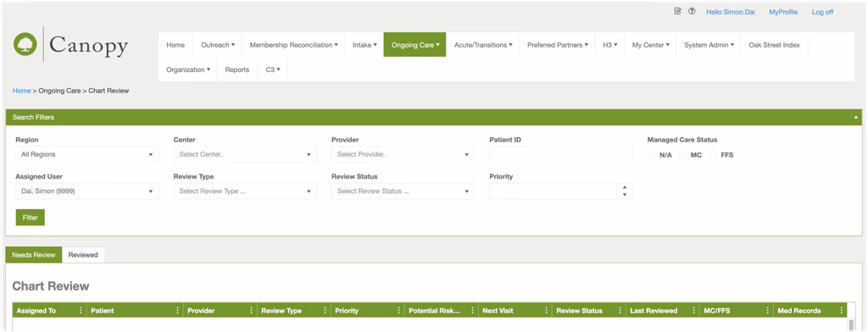This screenshot has height=332, width=868.
Task: Open the Reports menu item
Action: click(237, 69)
